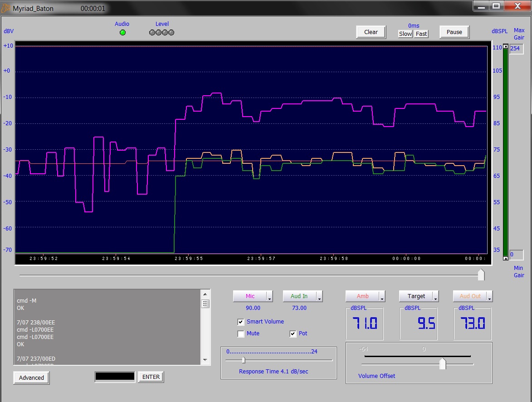This screenshot has height=402, width=532.
Task: Click the Mic trace button
Action: (250, 296)
